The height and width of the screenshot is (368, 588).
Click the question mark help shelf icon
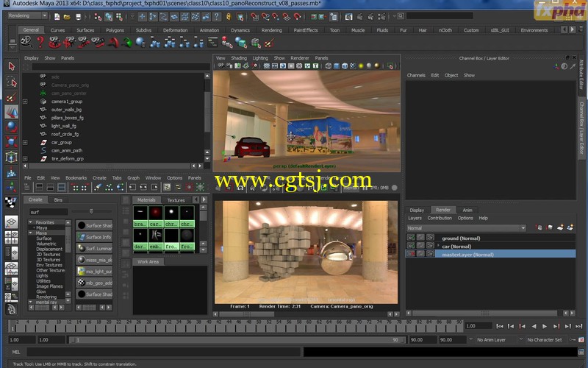point(40,43)
